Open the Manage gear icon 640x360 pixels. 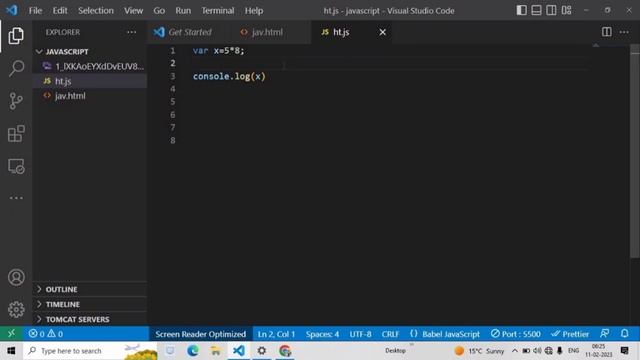pos(16,309)
